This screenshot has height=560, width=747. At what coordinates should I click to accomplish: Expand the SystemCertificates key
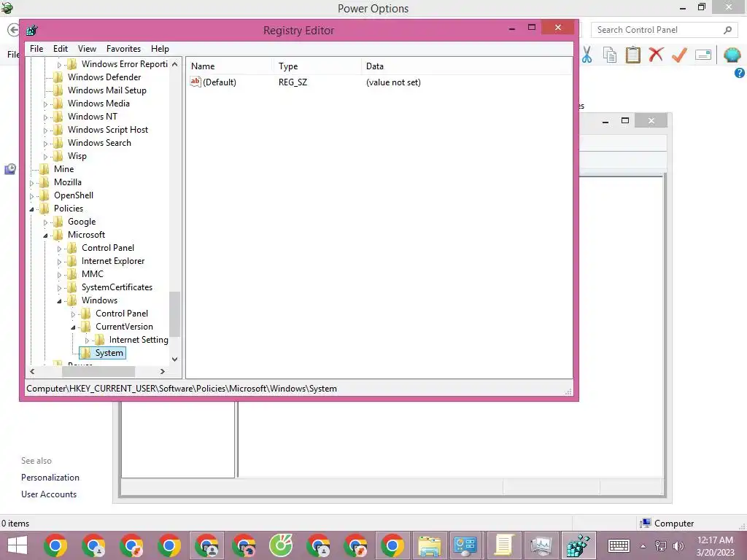coord(59,287)
